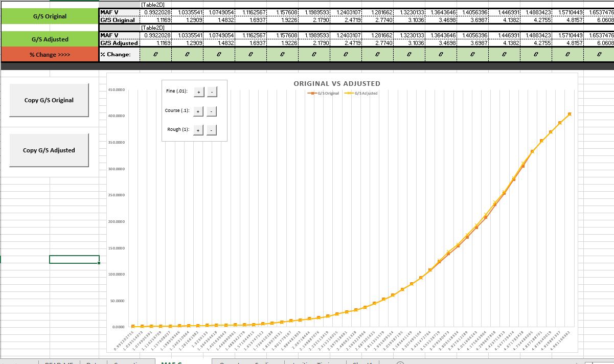Select the 6.0608 cell in G/S Adjusted row
Image resolution: width=614 pixels, height=364 pixels.
point(602,43)
